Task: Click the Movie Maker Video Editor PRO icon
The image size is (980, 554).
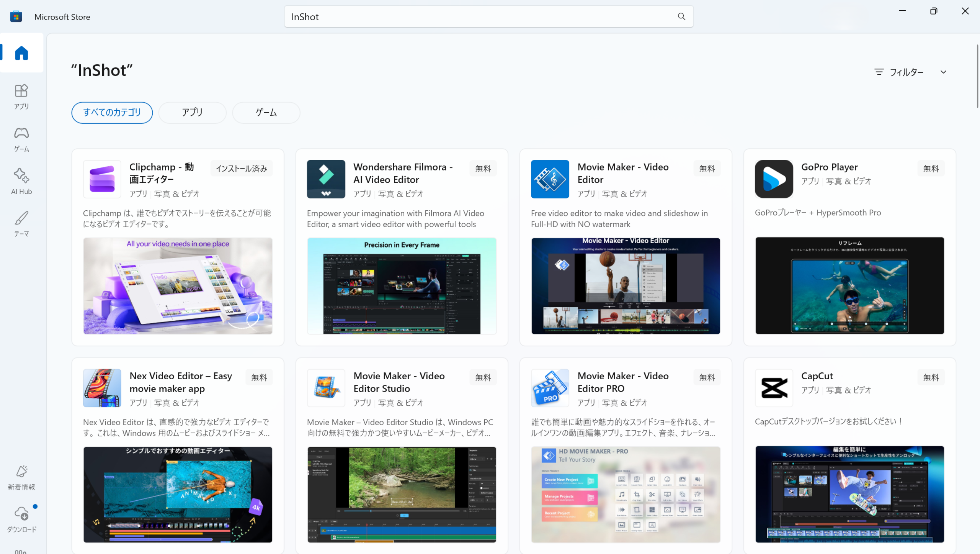Action: (x=550, y=388)
